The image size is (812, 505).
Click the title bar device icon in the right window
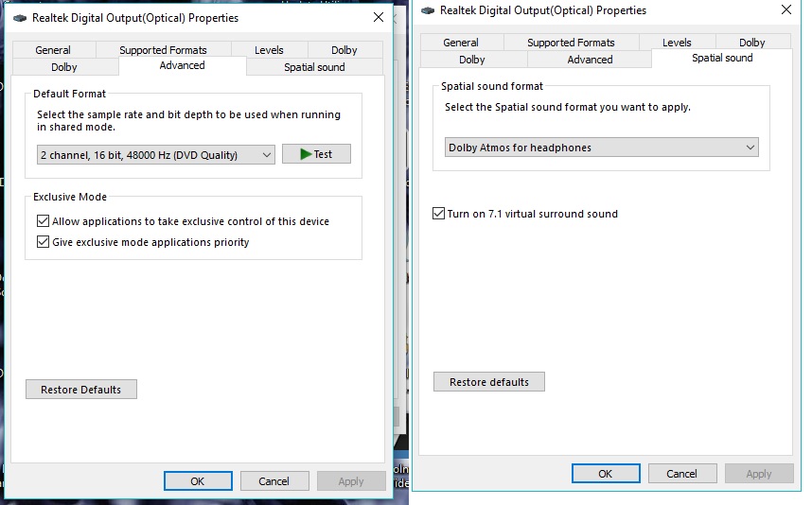[x=428, y=10]
